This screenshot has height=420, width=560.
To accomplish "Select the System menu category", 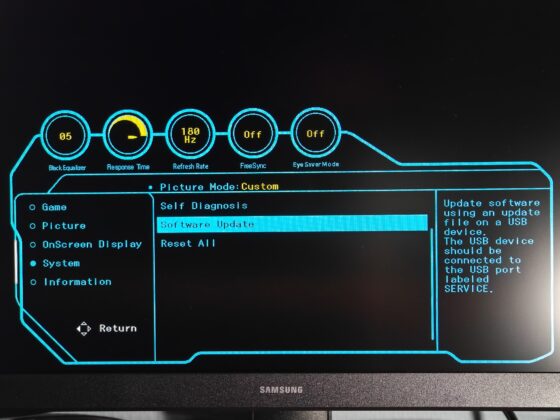I will 61,263.
